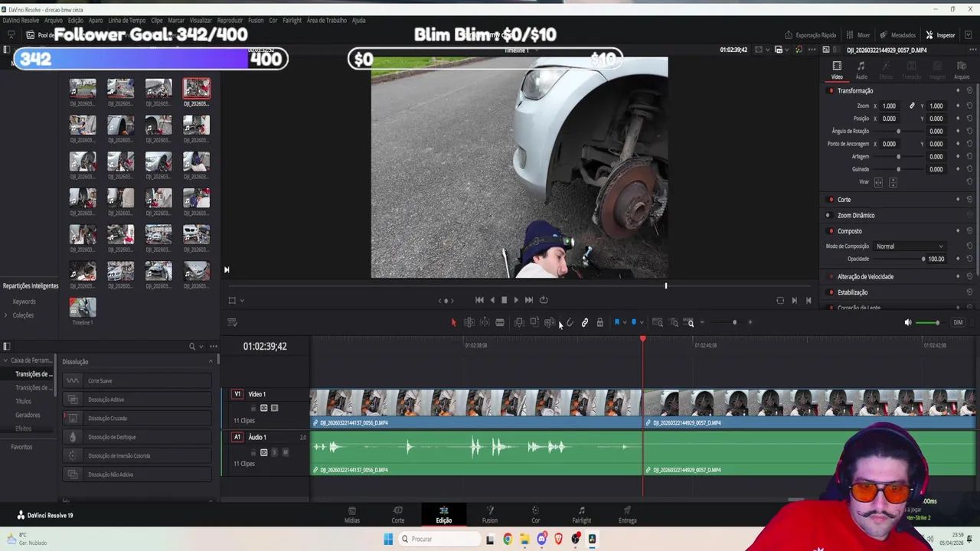Click the Replace Clip toolbar icon

[x=549, y=322]
